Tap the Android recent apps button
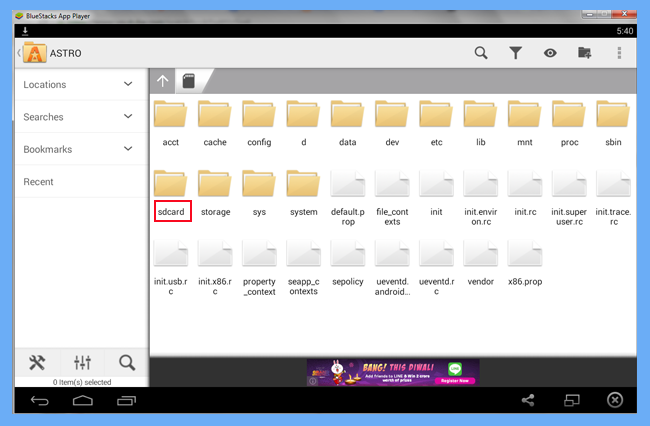The width and height of the screenshot is (650, 426). (126, 400)
